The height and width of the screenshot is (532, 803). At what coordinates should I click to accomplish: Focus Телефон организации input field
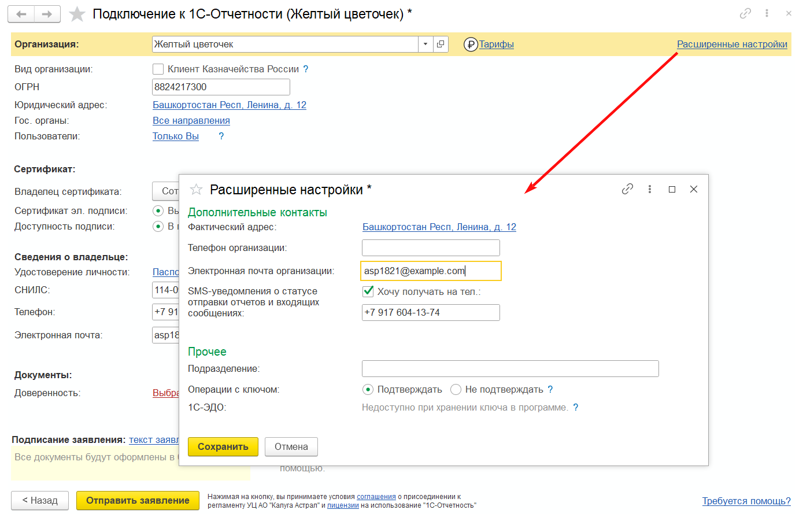point(431,248)
